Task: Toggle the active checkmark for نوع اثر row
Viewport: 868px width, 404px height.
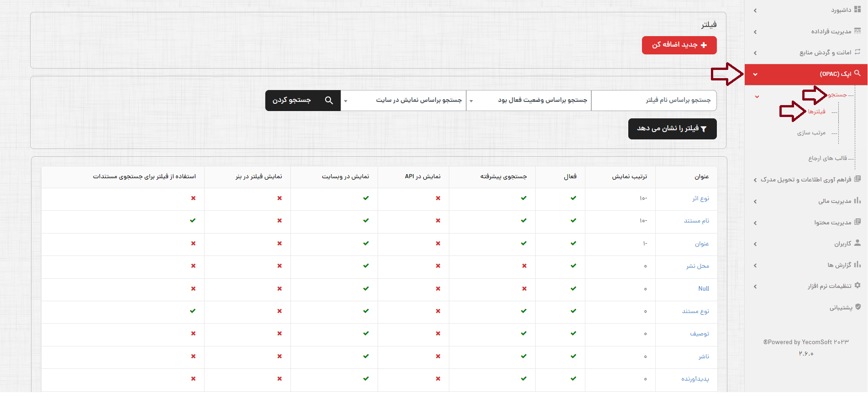Action: point(573,198)
